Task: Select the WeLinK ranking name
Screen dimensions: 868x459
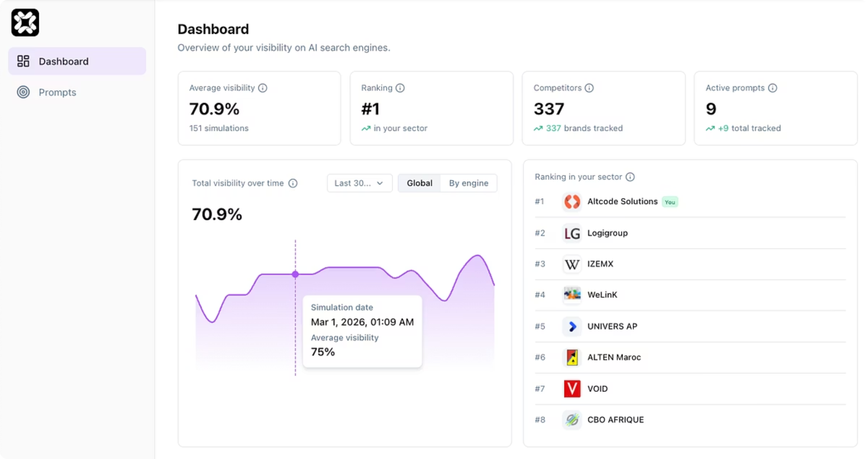Action: [x=602, y=295]
